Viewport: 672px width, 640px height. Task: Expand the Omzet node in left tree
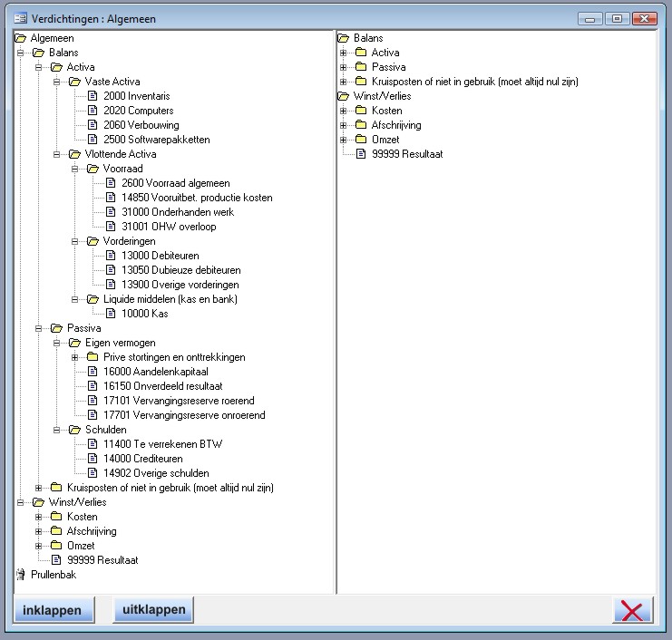pyautogui.click(x=38, y=546)
